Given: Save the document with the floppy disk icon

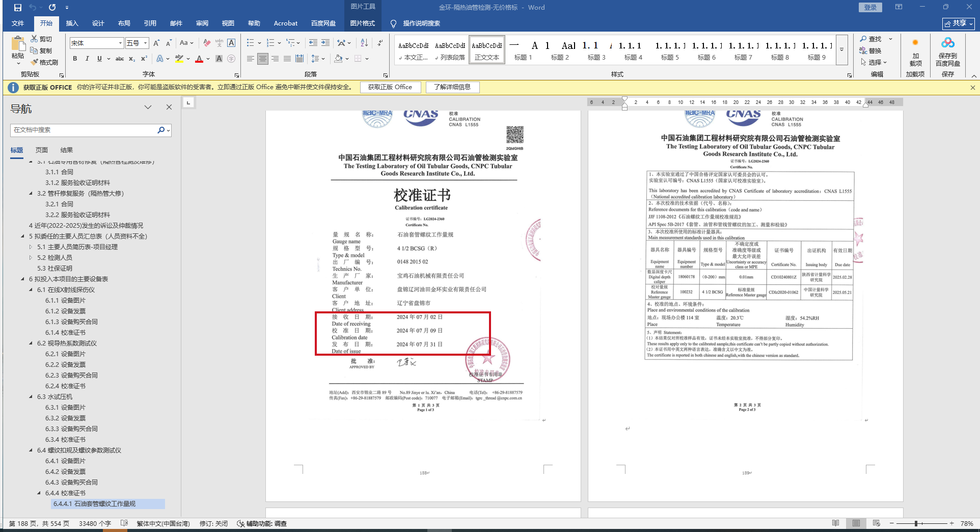Looking at the screenshot, I should click(x=18, y=8).
